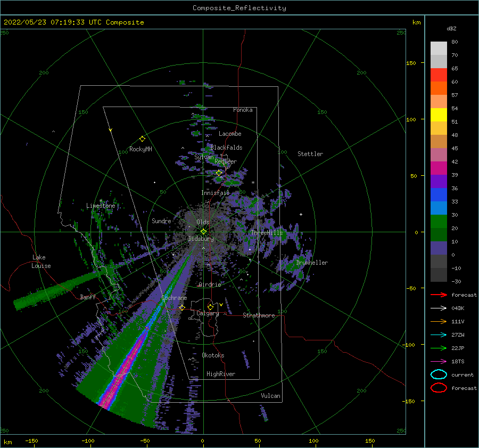Click the Vulcan town label
Viewport: 479px width, 448px height.
(271, 396)
